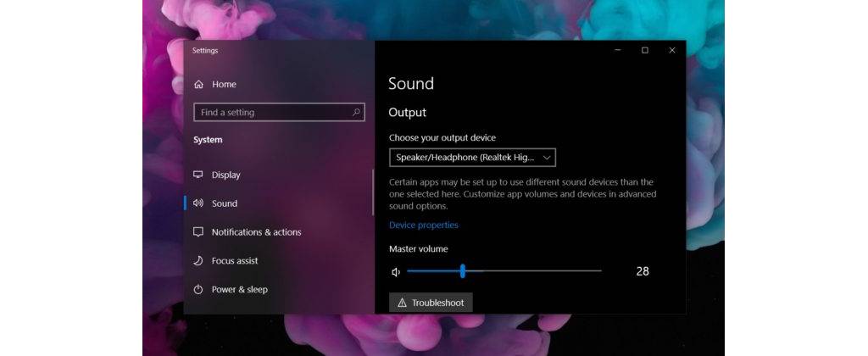
Task: Open the output device dropdown
Action: point(472,158)
